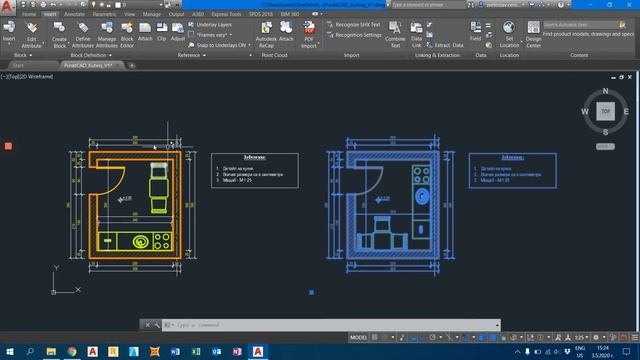Add new drawing tab with plus button
Screen dimensions: 640x360
[131, 65]
